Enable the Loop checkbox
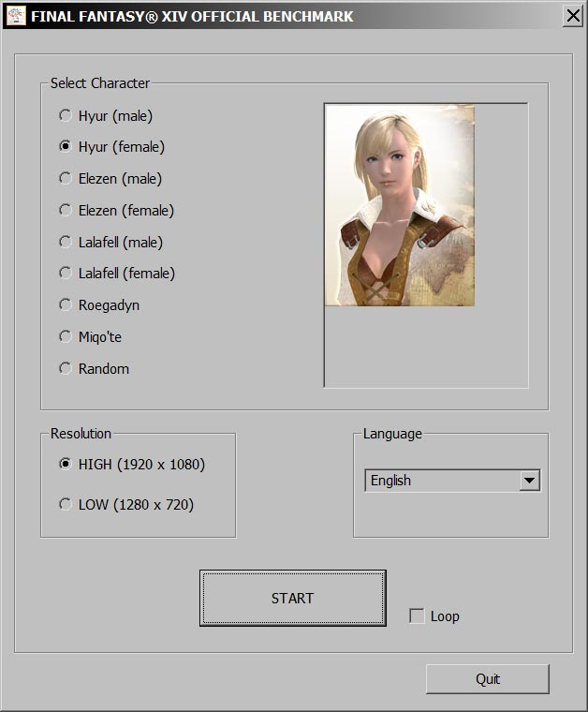Image resolution: width=588 pixels, height=712 pixels. 418,616
